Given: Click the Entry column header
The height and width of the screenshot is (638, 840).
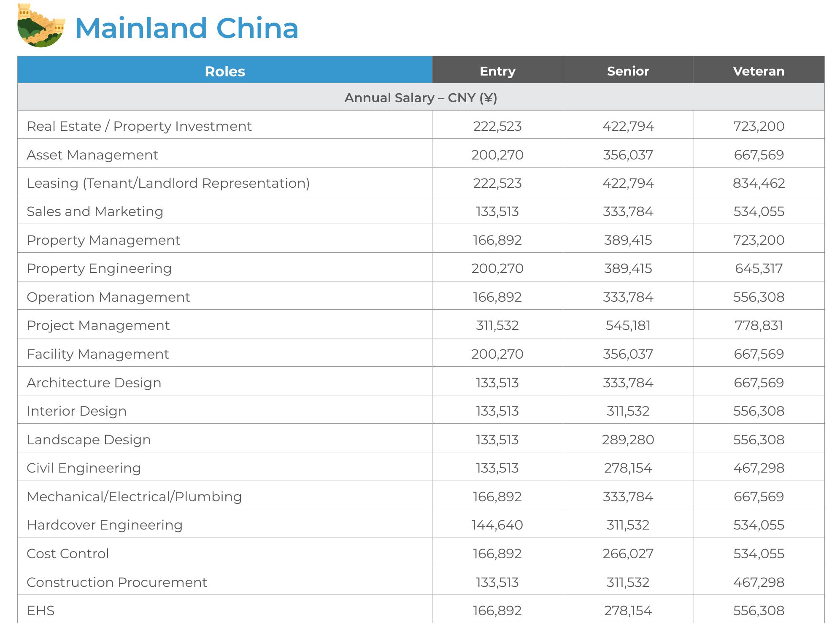Looking at the screenshot, I should (497, 70).
